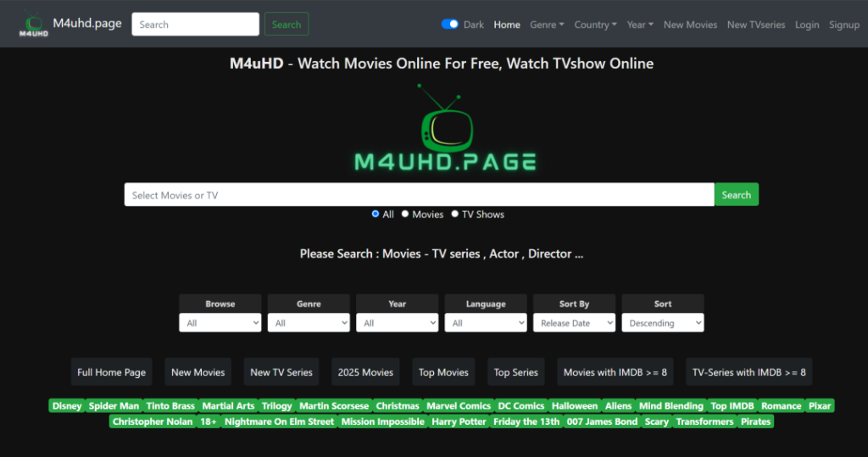Select the Marvel Comics tag
Viewport: 868px width, 457px height.
[459, 406]
